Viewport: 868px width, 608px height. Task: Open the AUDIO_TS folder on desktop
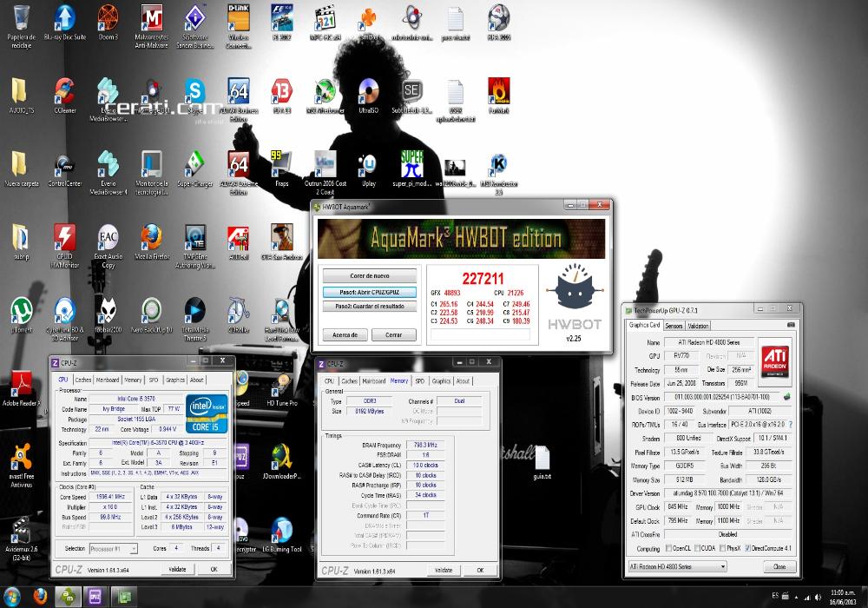[x=21, y=96]
